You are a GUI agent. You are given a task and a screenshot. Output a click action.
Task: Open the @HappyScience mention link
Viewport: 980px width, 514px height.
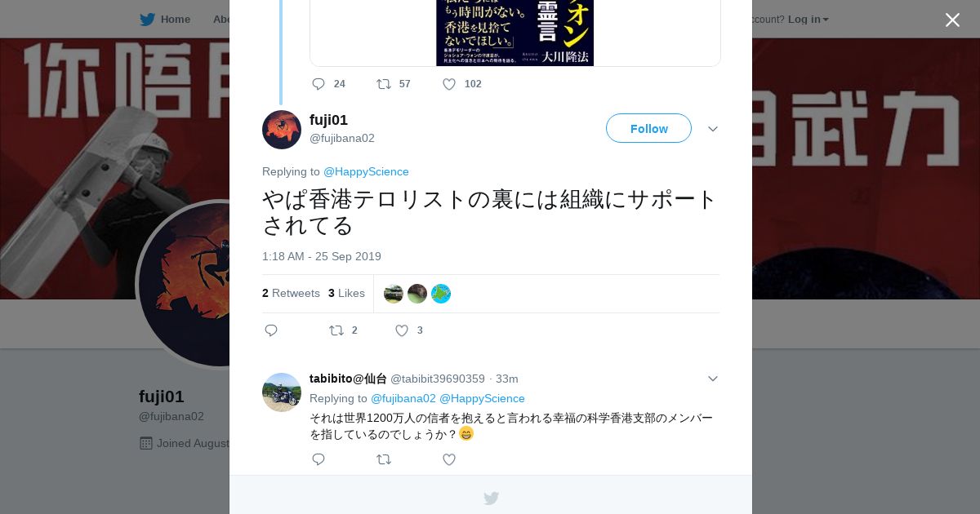(366, 171)
